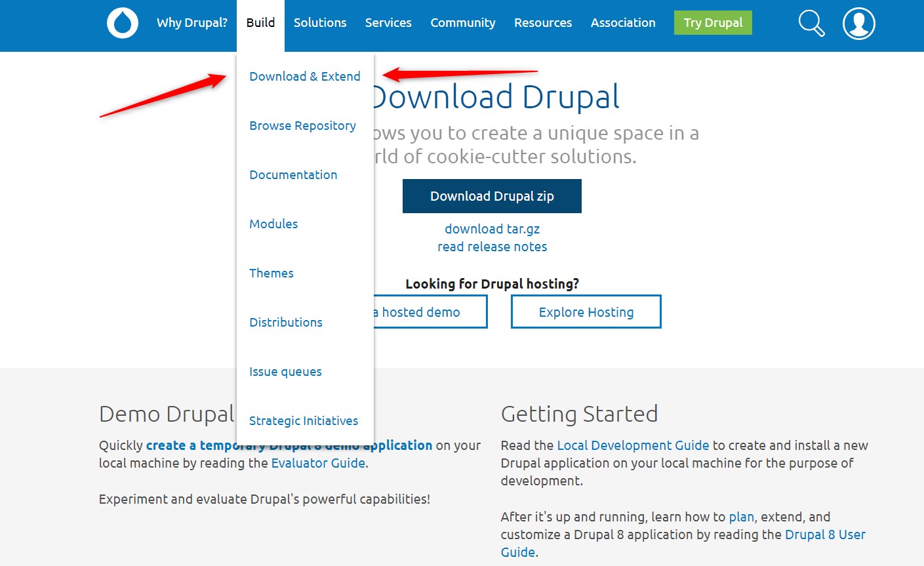This screenshot has width=924, height=566.
Task: Click the Drupal drop logo
Action: [x=123, y=23]
